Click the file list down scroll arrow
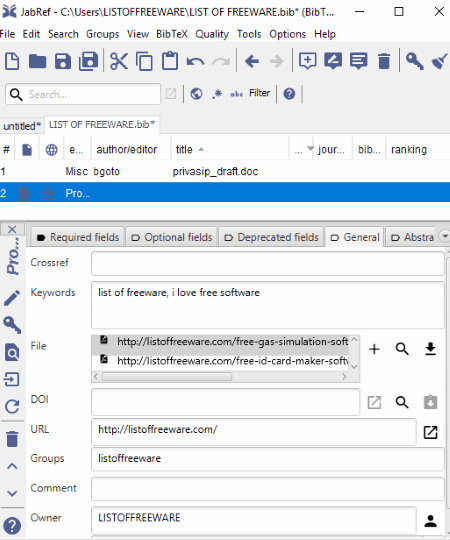Screen dimensions: 450x540 point(354,367)
